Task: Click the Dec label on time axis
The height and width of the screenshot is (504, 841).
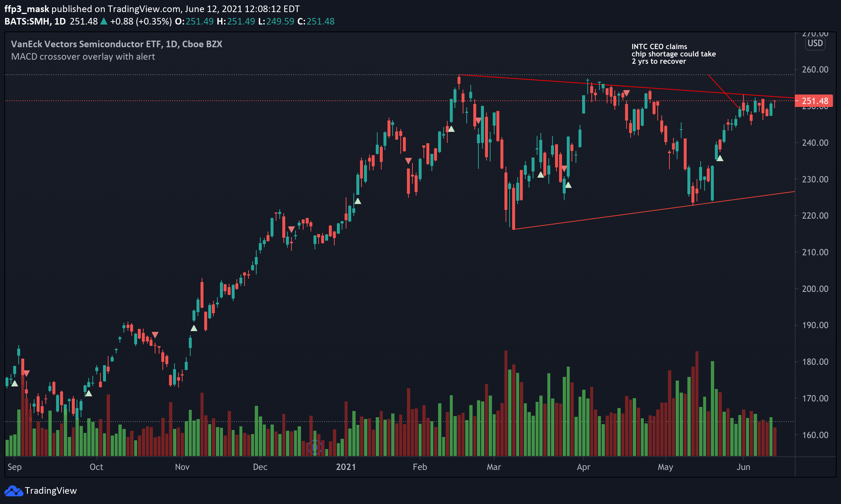Action: (260, 467)
